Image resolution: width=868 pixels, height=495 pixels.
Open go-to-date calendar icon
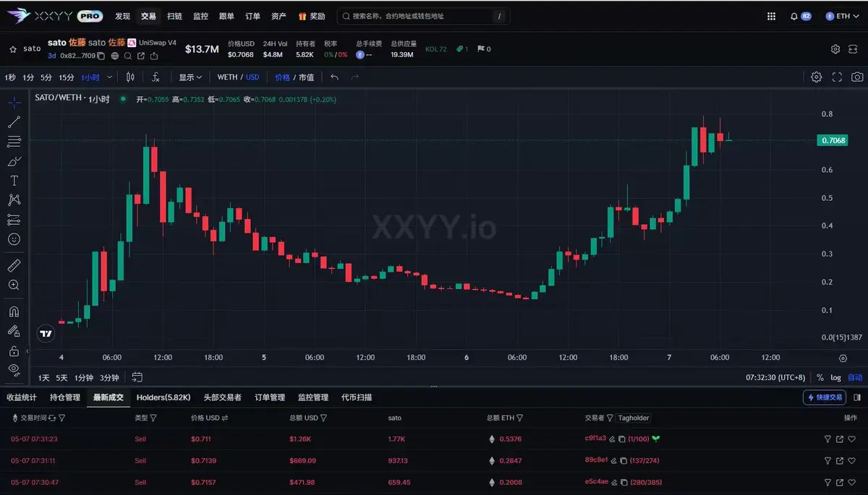click(x=137, y=377)
